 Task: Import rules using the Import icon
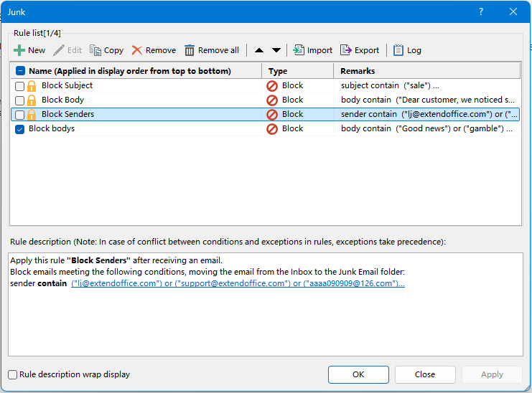point(299,50)
